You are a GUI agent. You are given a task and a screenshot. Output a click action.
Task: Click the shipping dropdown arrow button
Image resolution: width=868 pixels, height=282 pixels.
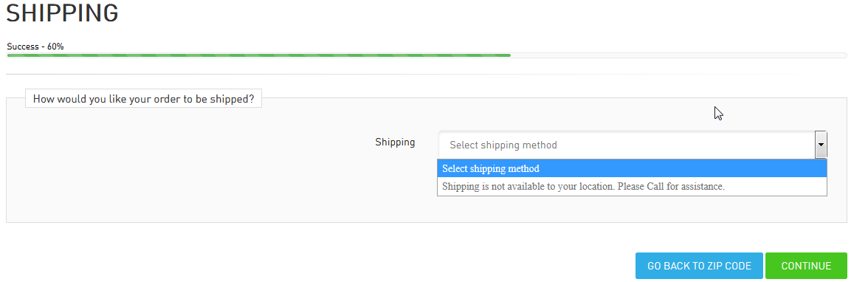(x=821, y=145)
